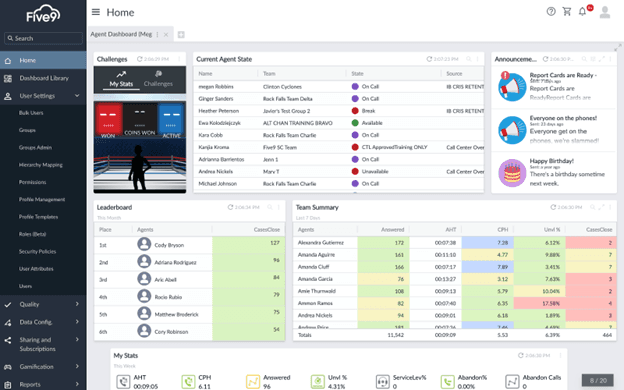Open Agent Dashboard tab options menu
624x390 pixels.
158,35
